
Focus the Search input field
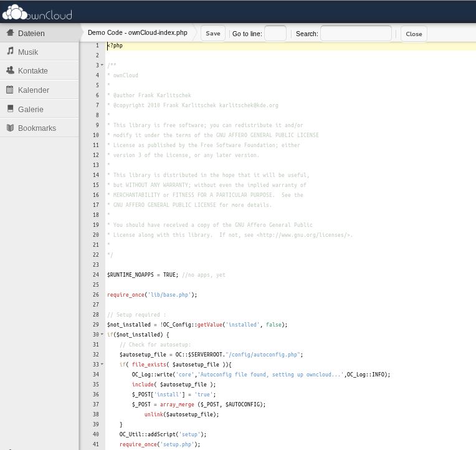coord(356,34)
